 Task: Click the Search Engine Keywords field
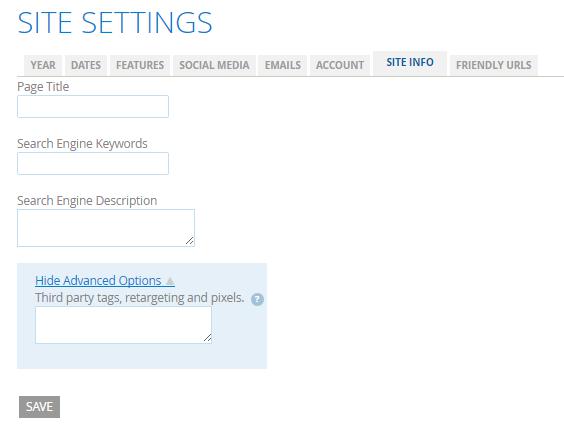pyautogui.click(x=93, y=163)
